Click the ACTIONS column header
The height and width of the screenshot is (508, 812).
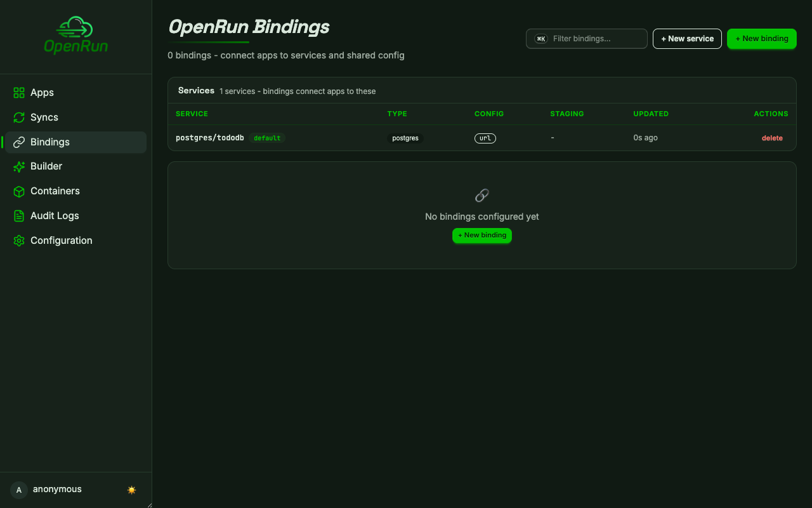point(771,114)
